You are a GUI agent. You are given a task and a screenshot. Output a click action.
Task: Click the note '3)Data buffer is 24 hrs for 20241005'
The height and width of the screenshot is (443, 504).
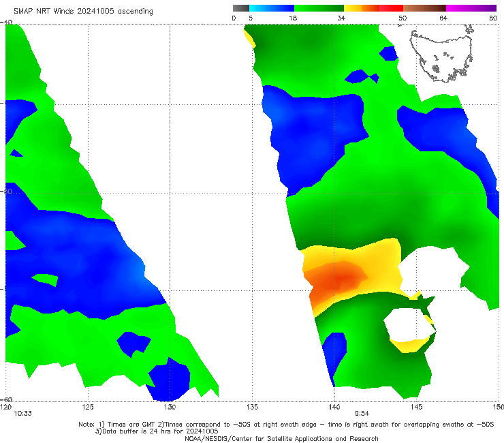click(157, 431)
